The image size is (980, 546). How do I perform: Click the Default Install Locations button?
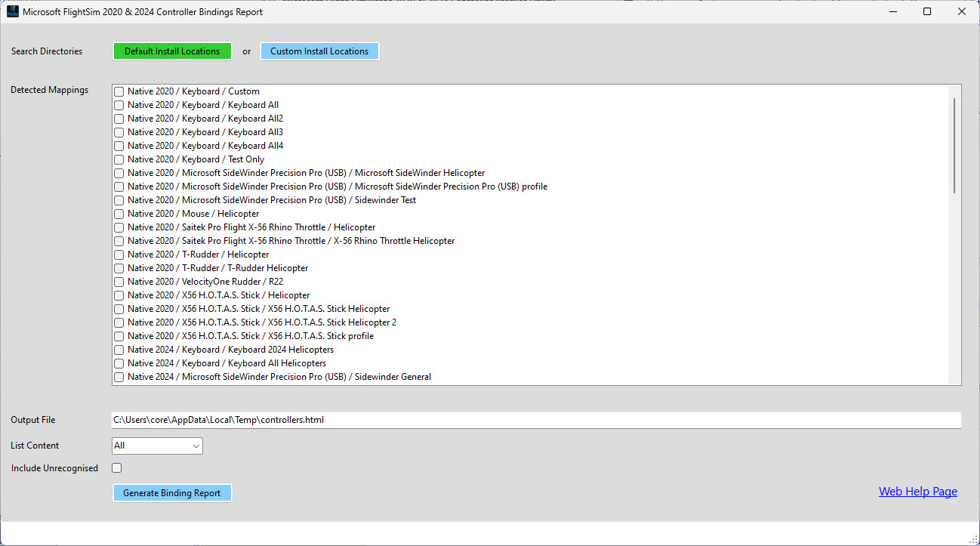[172, 51]
